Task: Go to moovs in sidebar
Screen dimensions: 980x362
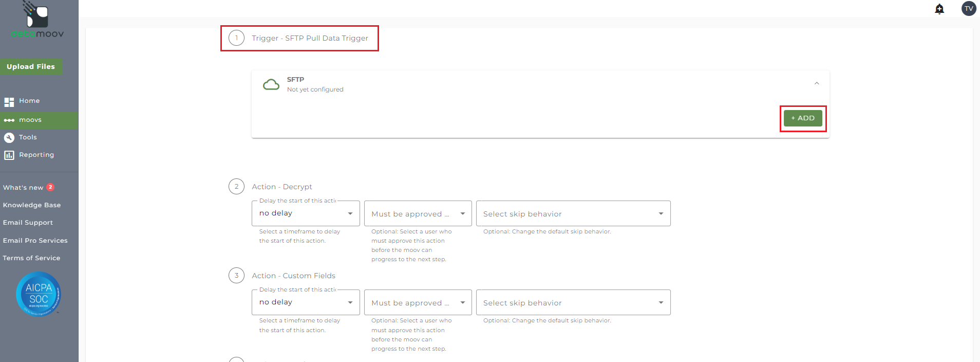Action: coord(30,120)
